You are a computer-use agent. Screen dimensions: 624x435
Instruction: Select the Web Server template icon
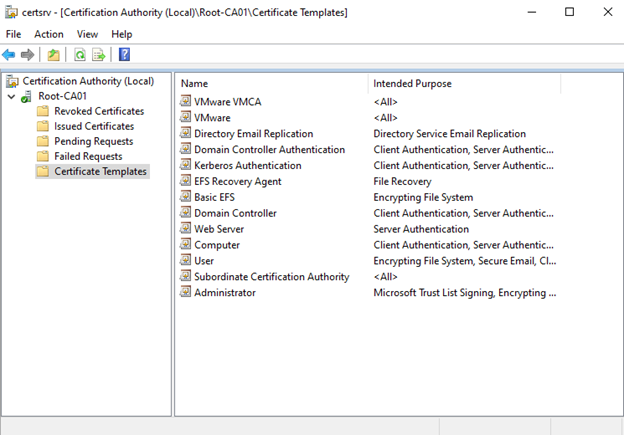(185, 229)
